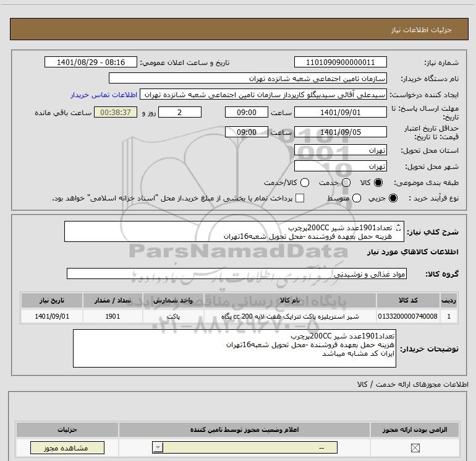Click the price validity date 1401/09/05 field
This screenshot has height=461, width=476.
(340, 132)
